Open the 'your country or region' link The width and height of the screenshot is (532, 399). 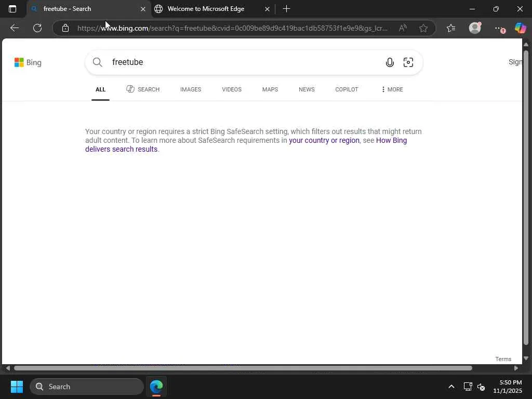coord(324,140)
